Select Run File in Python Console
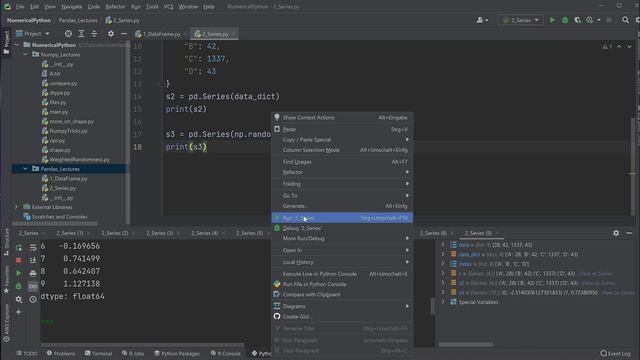 pos(342,284)
